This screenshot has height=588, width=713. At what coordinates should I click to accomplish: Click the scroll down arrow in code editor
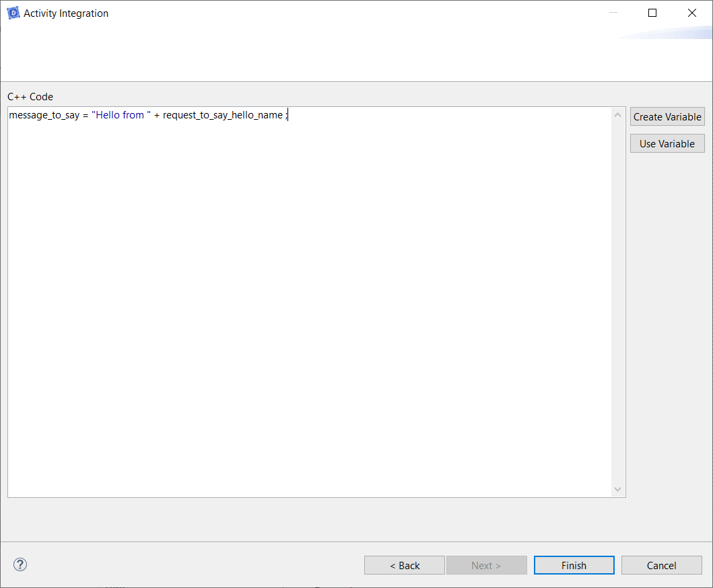click(617, 489)
